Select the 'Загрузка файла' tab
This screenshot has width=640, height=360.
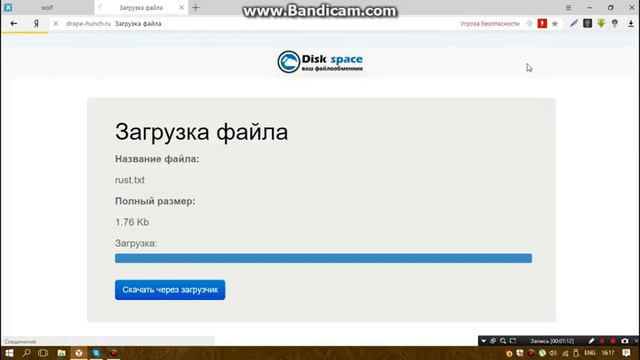[x=141, y=8]
